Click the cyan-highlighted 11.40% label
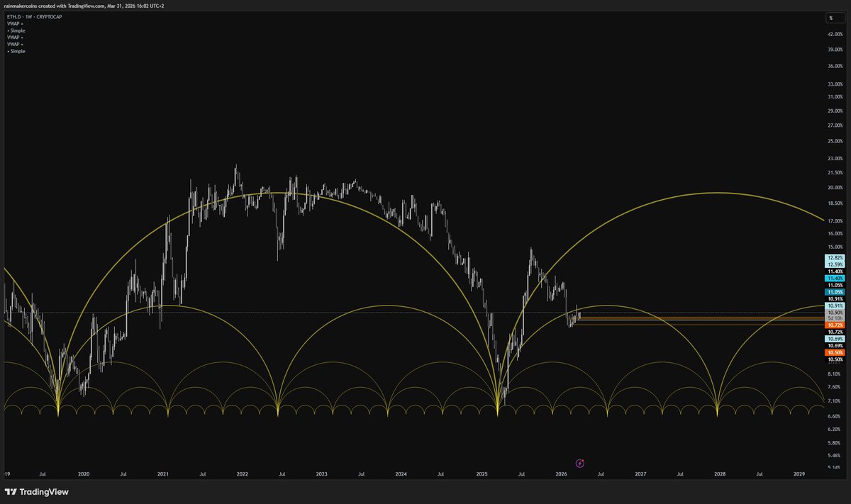Viewport: 851px width, 504px height. [x=835, y=278]
